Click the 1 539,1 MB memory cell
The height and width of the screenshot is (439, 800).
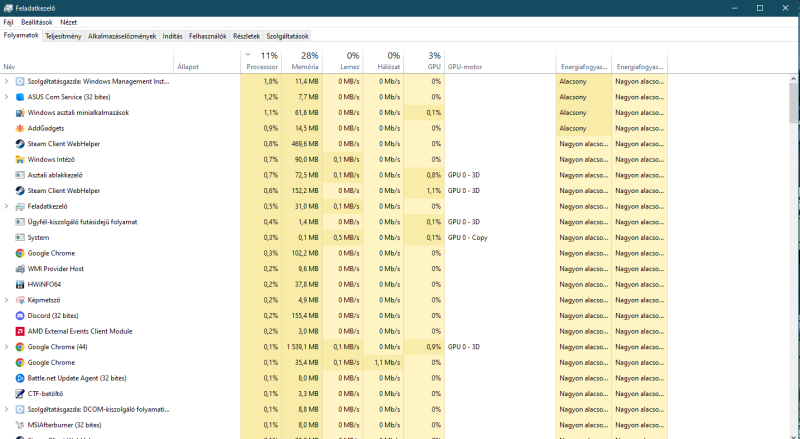click(302, 347)
